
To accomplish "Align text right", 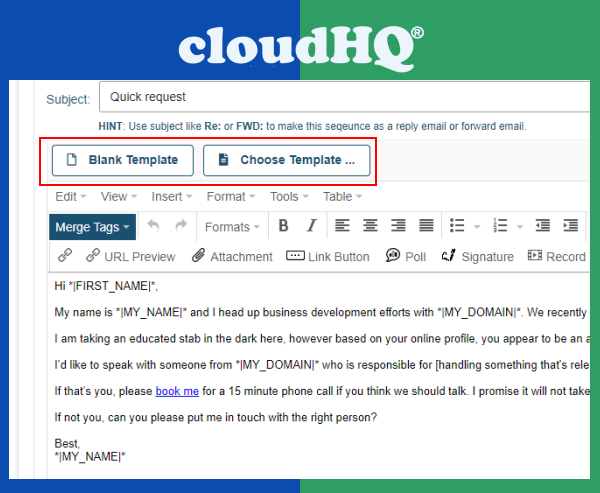I will pos(398,225).
